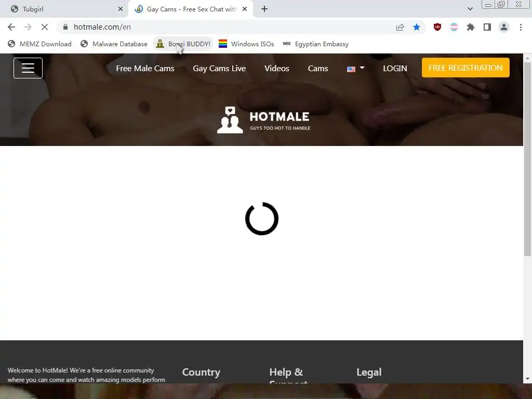Close the Tubgirl tab
This screenshot has height=399, width=532.
click(121, 9)
